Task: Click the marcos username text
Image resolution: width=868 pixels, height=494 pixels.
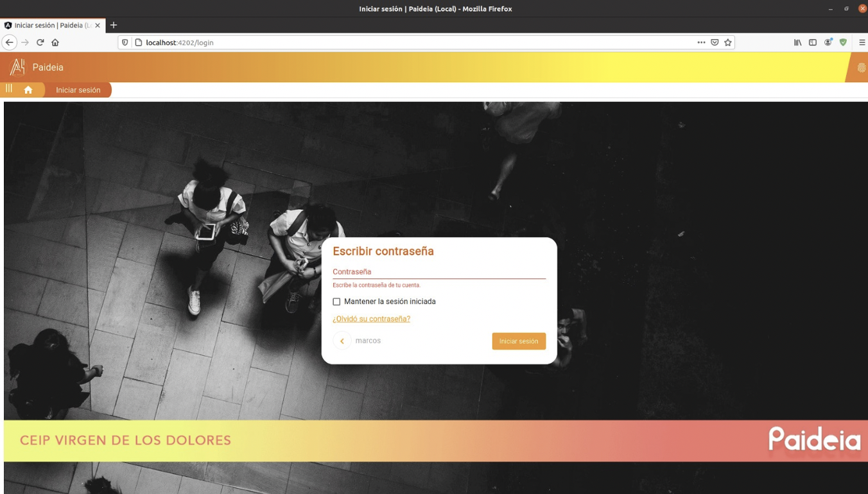Action: point(368,341)
